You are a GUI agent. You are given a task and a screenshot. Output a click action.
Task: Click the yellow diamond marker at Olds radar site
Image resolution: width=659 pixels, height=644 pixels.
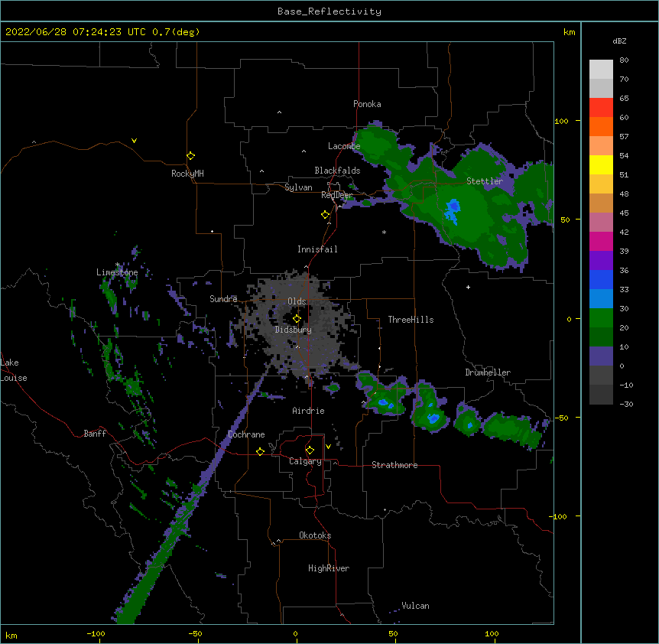click(297, 319)
